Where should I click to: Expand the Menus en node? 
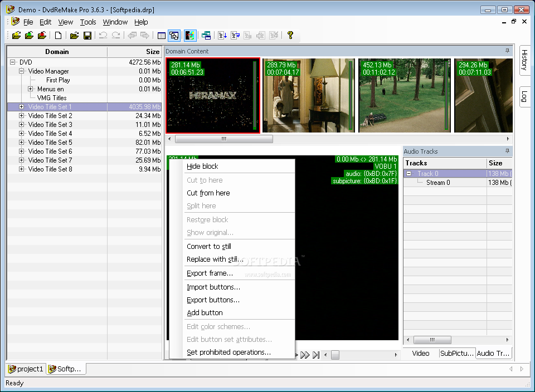30,89
